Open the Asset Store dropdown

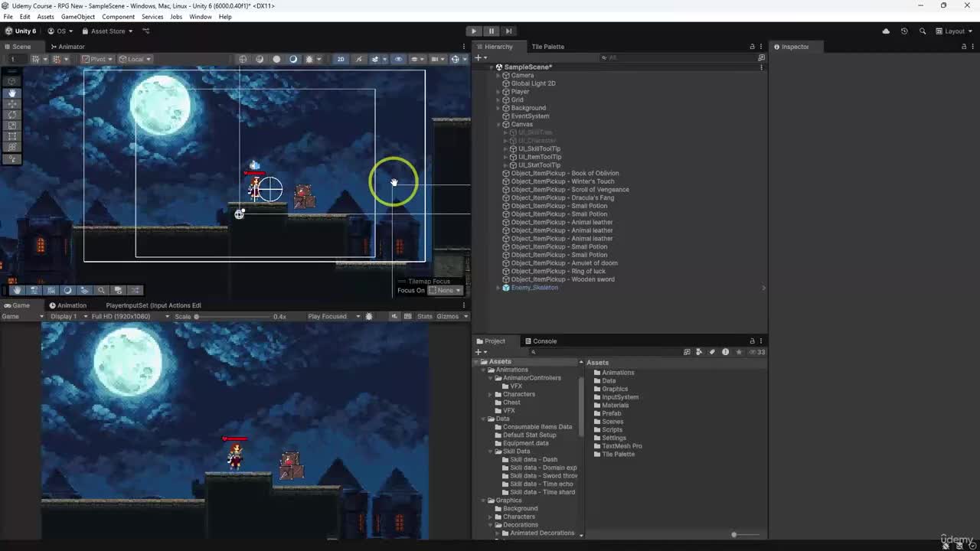pos(107,31)
